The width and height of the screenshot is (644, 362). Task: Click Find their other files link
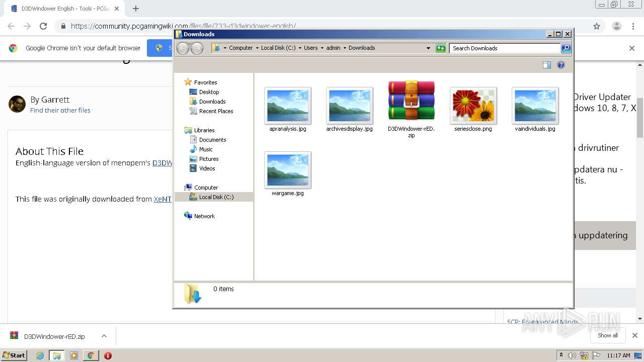click(x=60, y=110)
